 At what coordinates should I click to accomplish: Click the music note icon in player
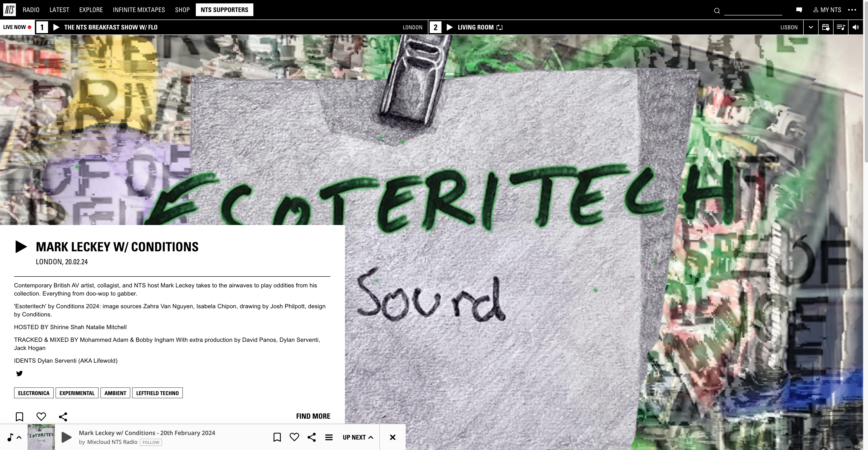10,437
